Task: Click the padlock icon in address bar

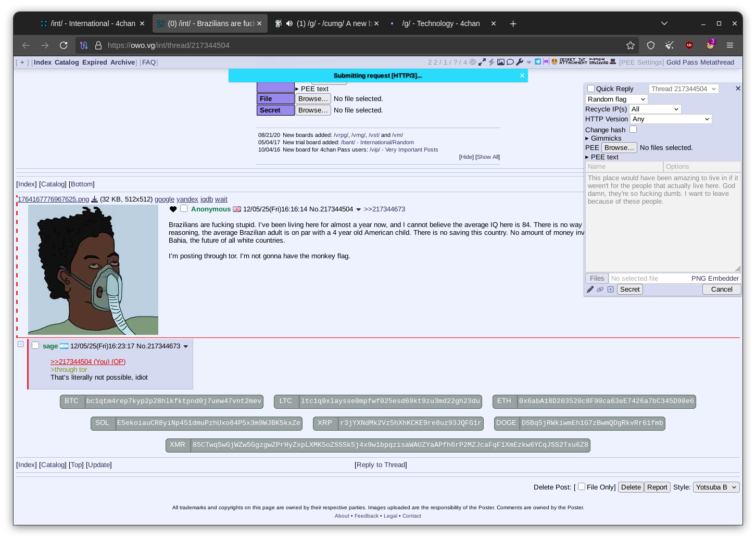Action: [98, 45]
